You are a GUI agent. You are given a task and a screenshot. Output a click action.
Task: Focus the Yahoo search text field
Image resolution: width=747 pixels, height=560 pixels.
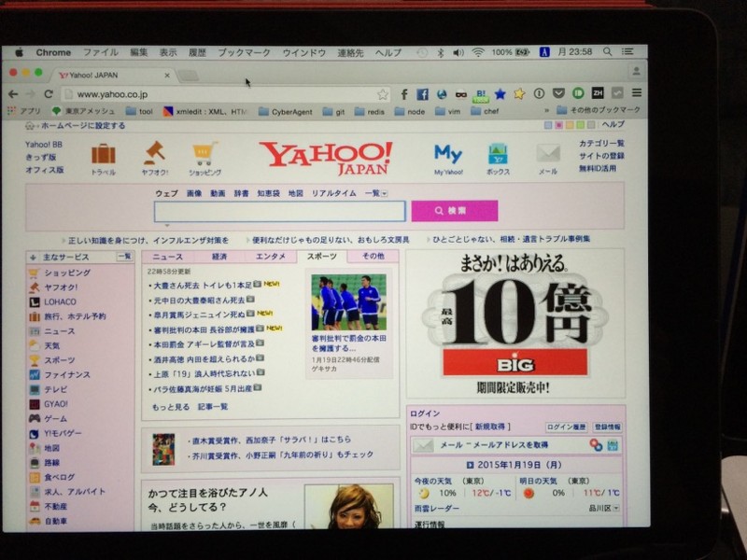(x=279, y=211)
